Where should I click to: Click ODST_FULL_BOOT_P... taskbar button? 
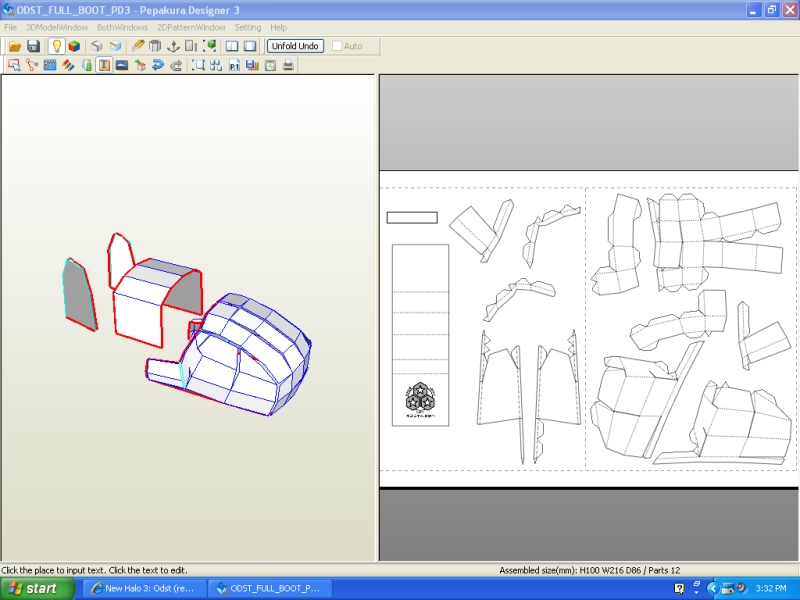tap(270, 589)
